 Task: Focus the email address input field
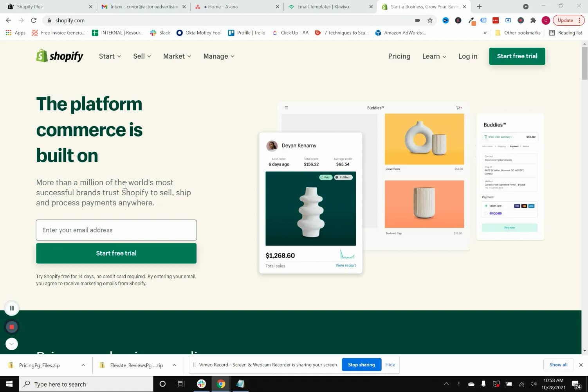pyautogui.click(x=116, y=230)
